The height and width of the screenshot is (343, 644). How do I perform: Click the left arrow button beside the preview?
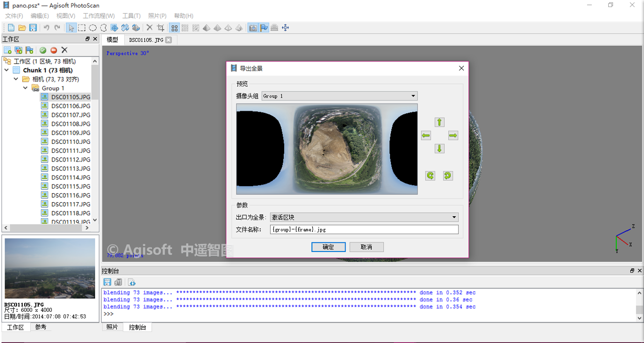426,136
